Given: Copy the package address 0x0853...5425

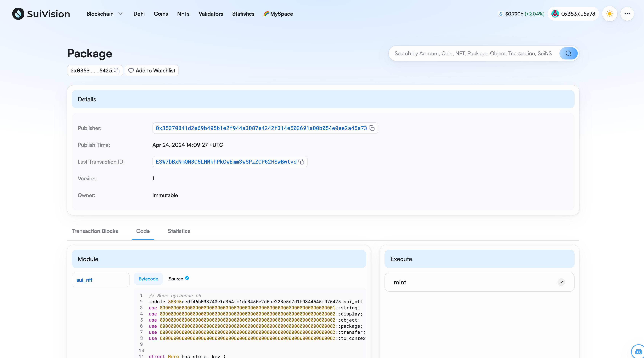Looking at the screenshot, I should tap(116, 71).
